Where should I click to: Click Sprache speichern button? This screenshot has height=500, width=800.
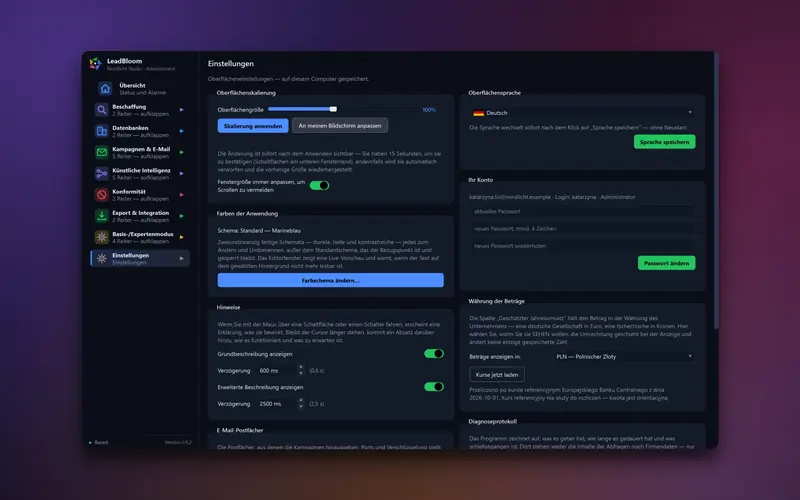pos(664,142)
